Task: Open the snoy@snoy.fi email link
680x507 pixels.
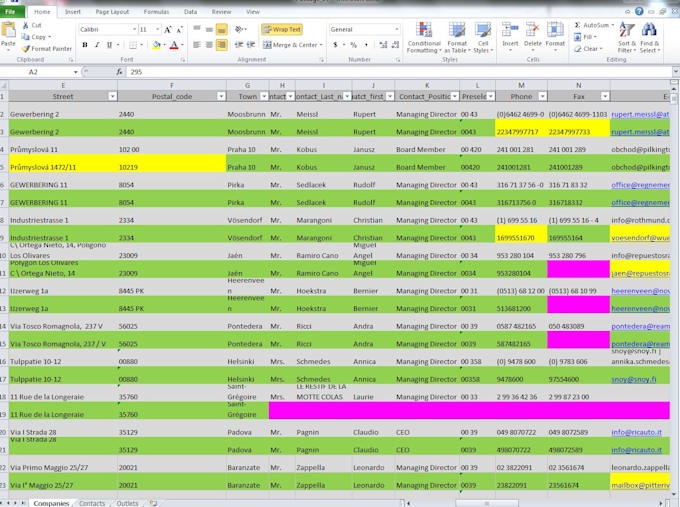Action: tap(634, 379)
